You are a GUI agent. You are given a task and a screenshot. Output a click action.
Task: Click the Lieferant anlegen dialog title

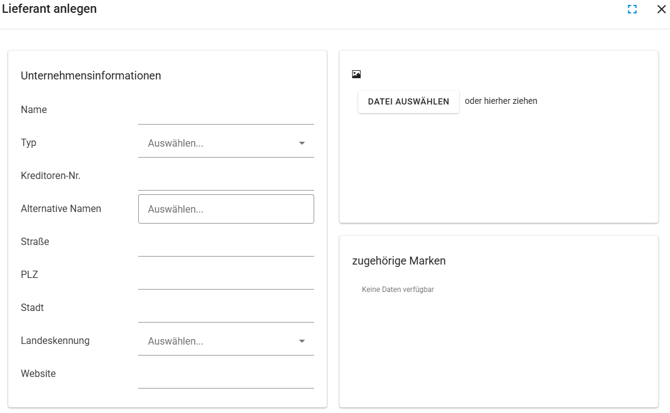pyautogui.click(x=49, y=9)
